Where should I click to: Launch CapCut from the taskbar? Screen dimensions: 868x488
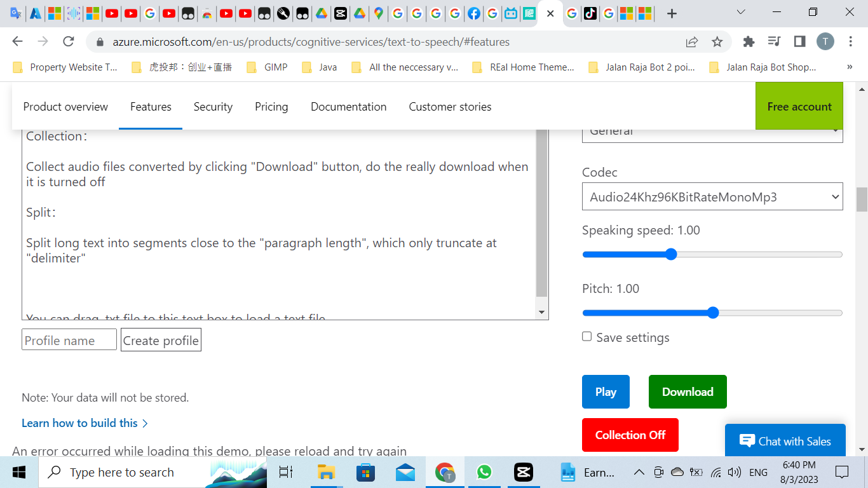(523, 472)
